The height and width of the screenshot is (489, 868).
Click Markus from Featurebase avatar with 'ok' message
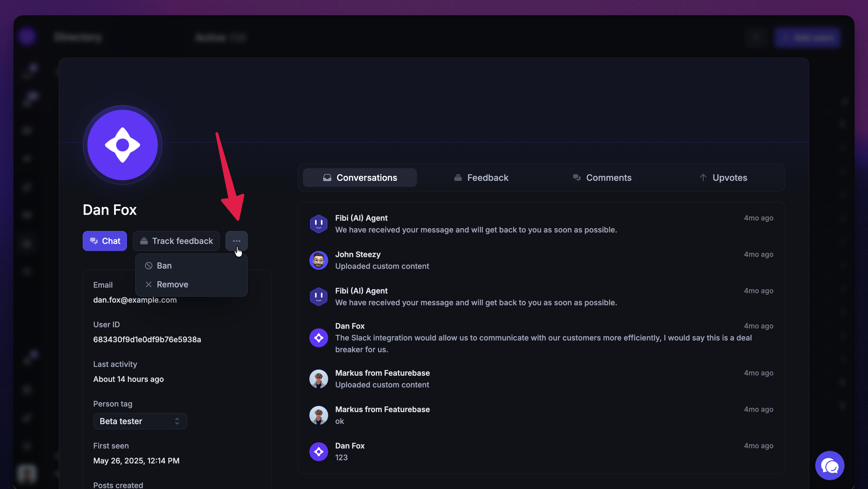point(318,415)
